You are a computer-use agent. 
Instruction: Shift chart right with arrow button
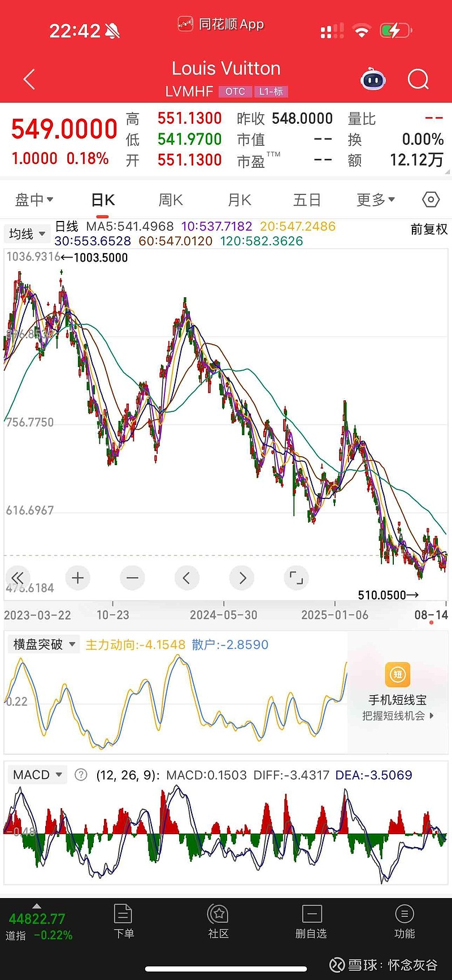pyautogui.click(x=242, y=578)
